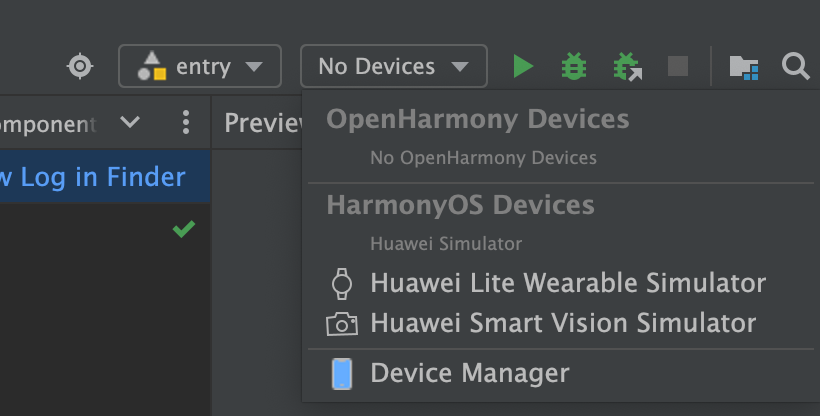Open Device Manager from the list
Image resolution: width=820 pixels, height=416 pixels.
pyautogui.click(x=470, y=373)
